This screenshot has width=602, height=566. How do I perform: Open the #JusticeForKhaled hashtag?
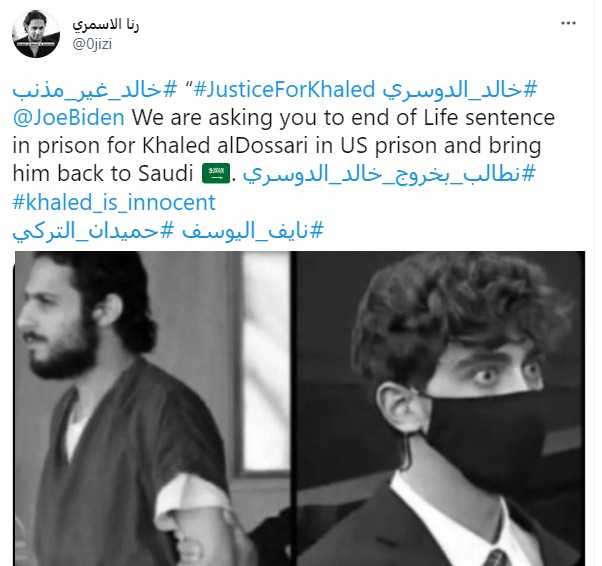pyautogui.click(x=284, y=89)
